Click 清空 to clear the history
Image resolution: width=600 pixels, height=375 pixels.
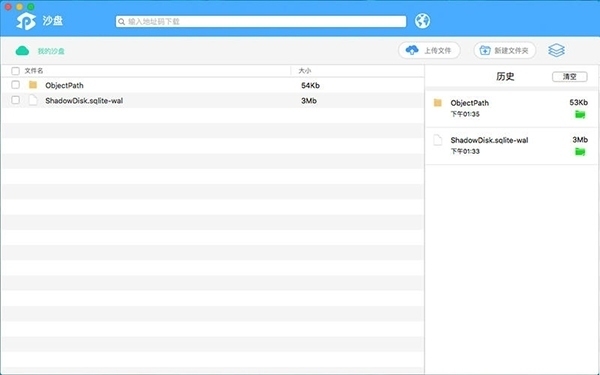coord(569,77)
